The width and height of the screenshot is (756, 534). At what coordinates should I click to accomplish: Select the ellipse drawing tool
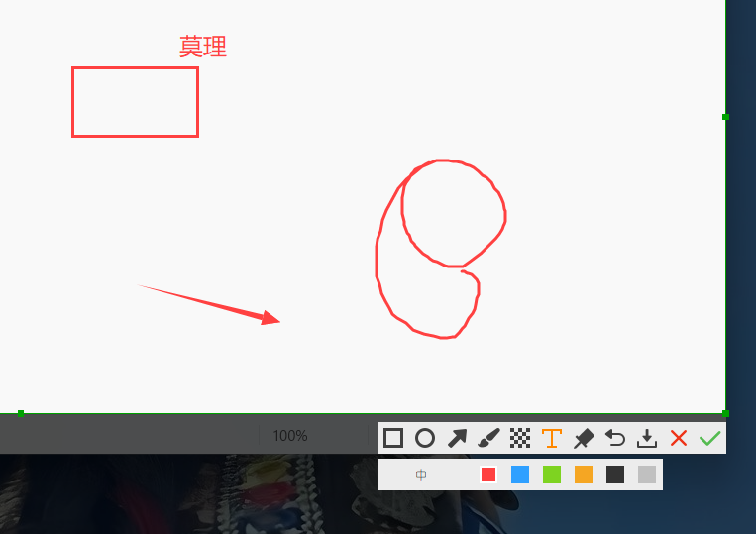pos(425,438)
